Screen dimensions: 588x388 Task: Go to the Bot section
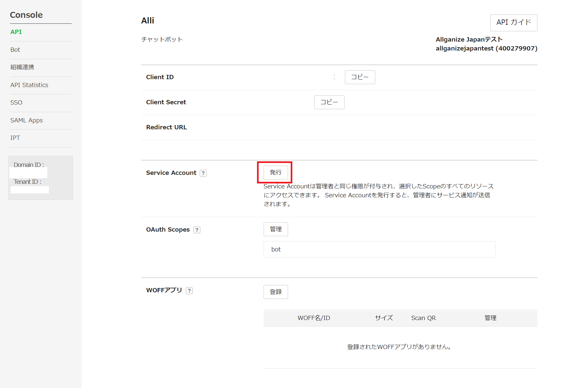click(15, 50)
